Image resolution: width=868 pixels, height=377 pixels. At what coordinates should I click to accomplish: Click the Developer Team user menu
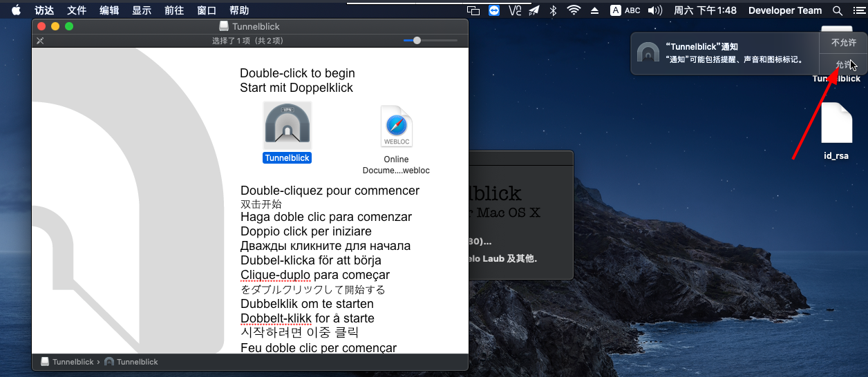tap(785, 10)
